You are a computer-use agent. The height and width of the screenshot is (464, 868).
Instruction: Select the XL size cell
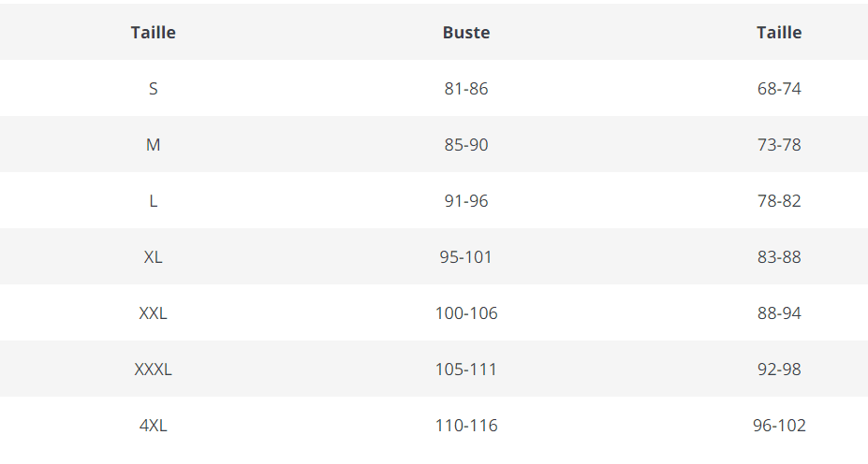click(154, 257)
